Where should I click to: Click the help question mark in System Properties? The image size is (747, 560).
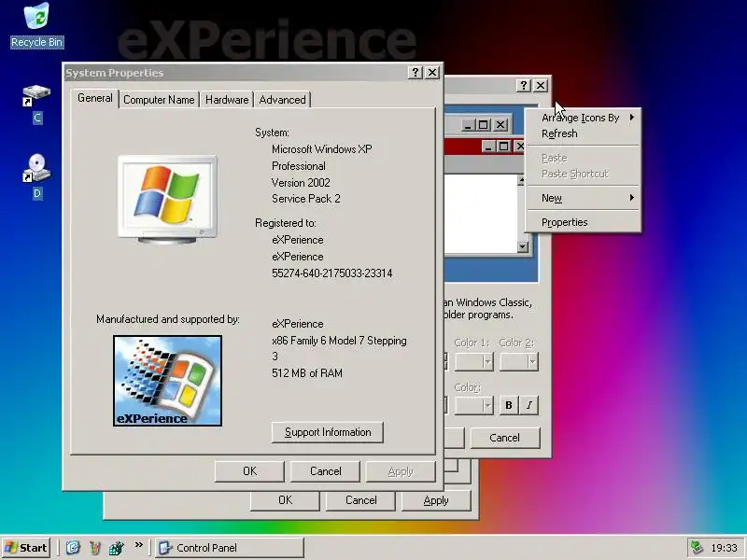click(x=415, y=72)
